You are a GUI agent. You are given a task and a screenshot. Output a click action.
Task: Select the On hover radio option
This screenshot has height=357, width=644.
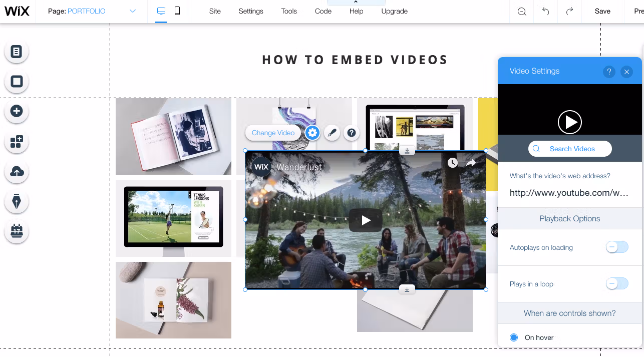[513, 337]
